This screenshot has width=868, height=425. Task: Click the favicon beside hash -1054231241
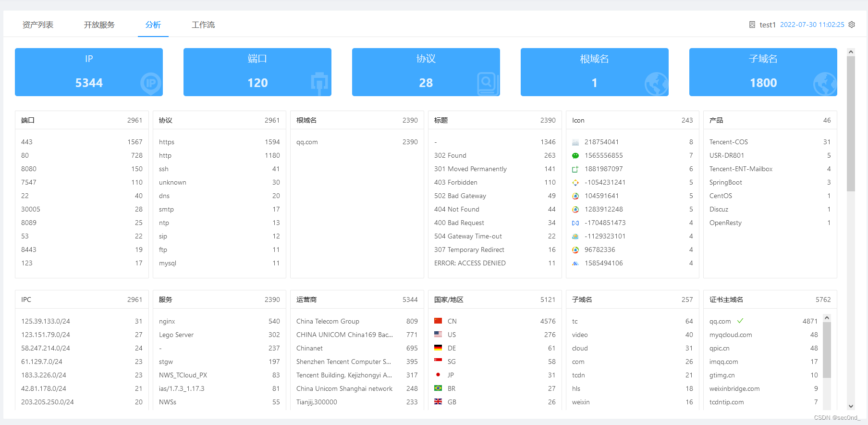coord(575,183)
